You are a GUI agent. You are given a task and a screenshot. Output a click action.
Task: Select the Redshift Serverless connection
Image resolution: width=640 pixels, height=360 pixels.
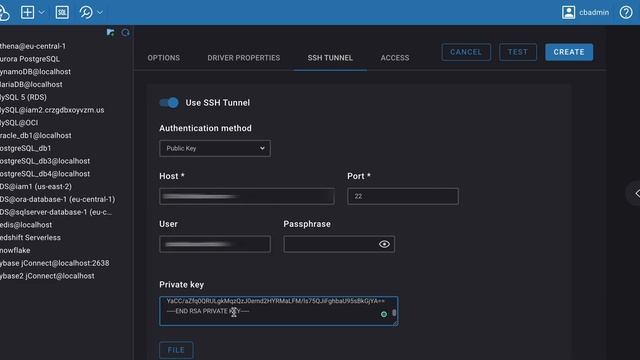coord(30,238)
